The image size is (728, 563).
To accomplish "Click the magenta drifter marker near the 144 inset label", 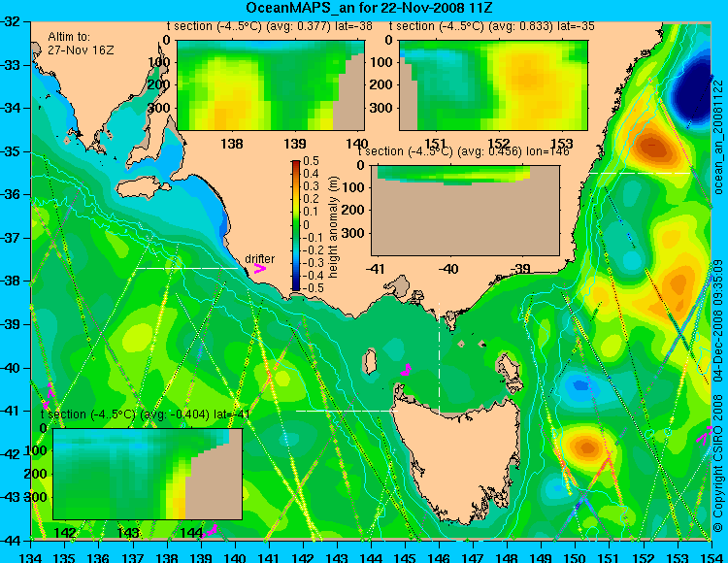I will [x=210, y=530].
